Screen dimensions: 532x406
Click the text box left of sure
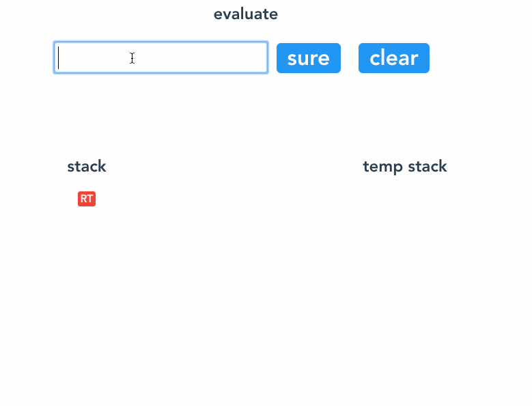(160, 57)
